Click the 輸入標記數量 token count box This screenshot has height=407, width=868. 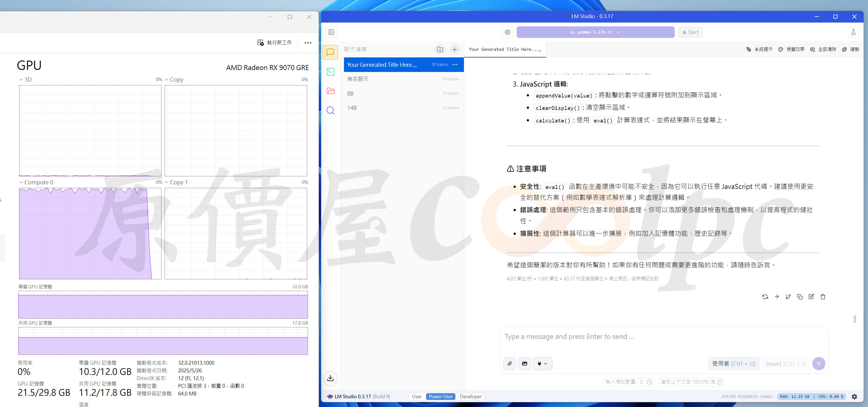pos(629,382)
